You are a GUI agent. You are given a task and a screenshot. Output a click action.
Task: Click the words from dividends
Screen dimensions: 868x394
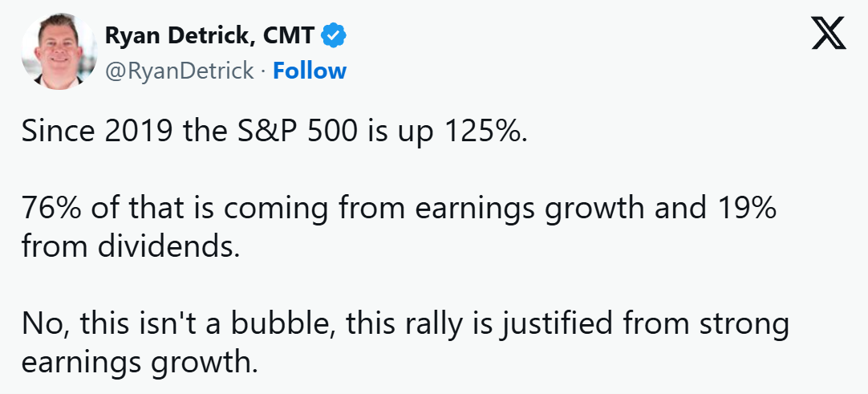click(130, 246)
